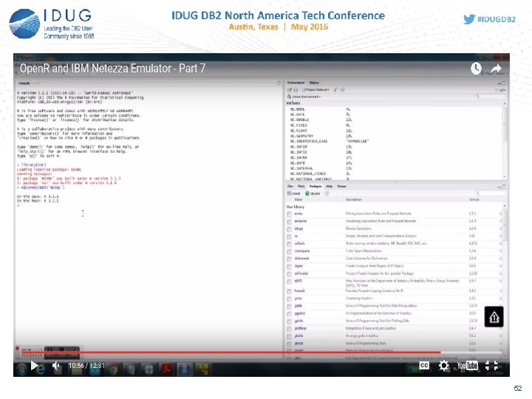The width and height of the screenshot is (532, 399).
Task: Click the Packages pane search field
Action: point(491,193)
